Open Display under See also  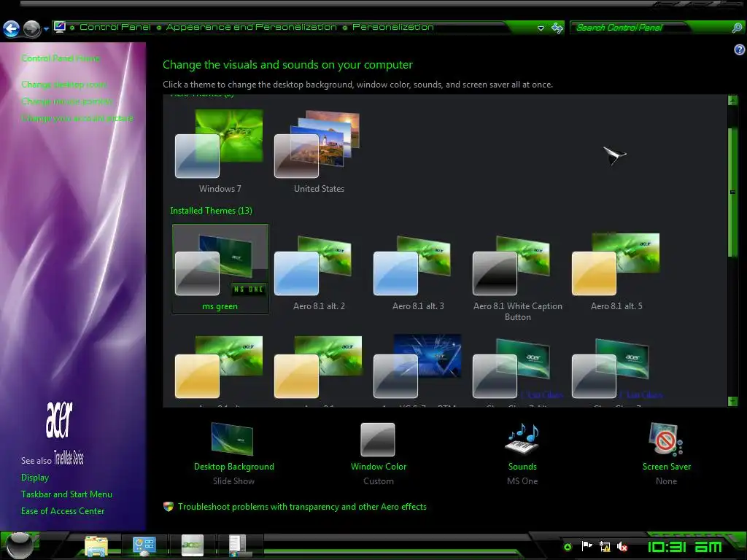click(x=35, y=478)
